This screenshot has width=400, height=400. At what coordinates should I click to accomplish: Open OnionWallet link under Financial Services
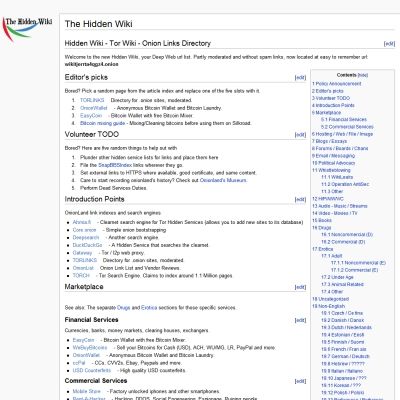tap(86, 355)
